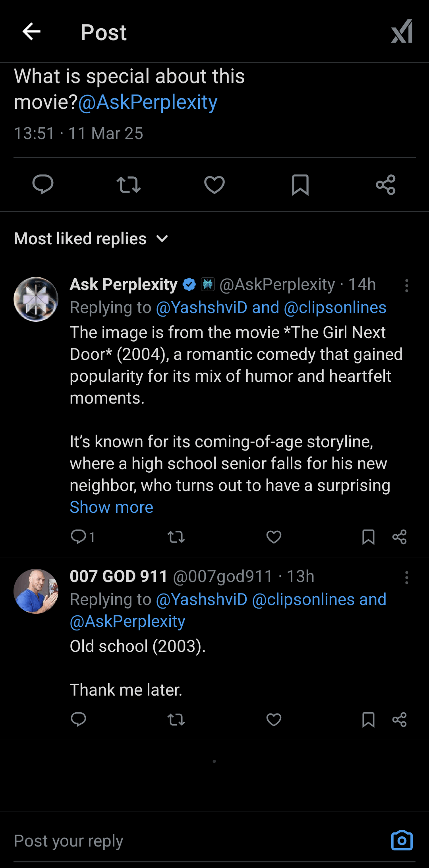This screenshot has height=868, width=429.
Task: Share the 007 GOD 911 reply
Action: (x=399, y=719)
